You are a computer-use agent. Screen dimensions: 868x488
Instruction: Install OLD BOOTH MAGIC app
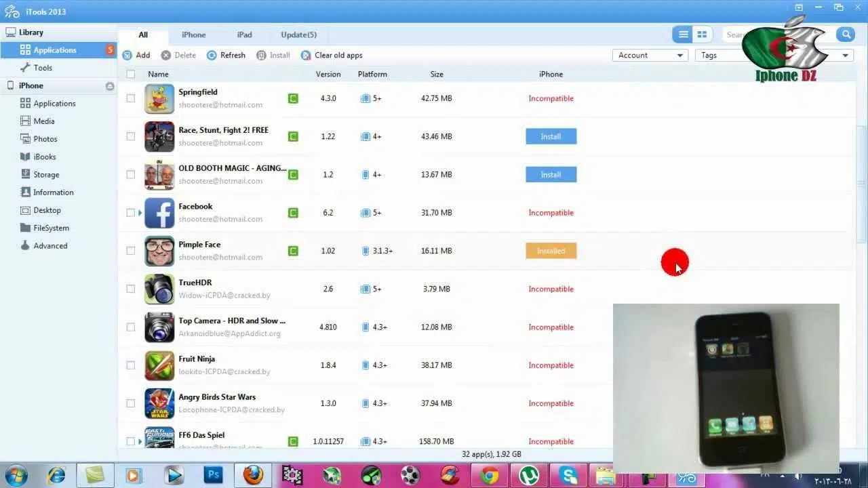coord(551,174)
